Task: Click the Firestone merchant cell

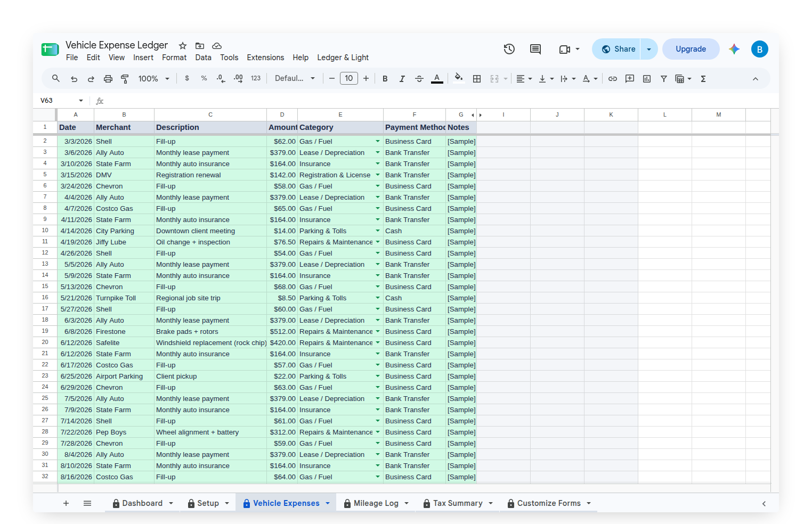Action: [124, 331]
